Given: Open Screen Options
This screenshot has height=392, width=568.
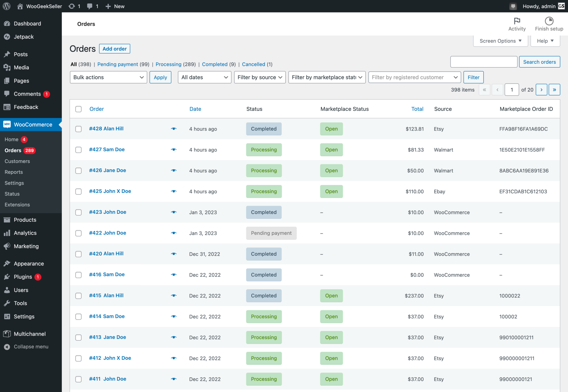Looking at the screenshot, I should point(500,41).
